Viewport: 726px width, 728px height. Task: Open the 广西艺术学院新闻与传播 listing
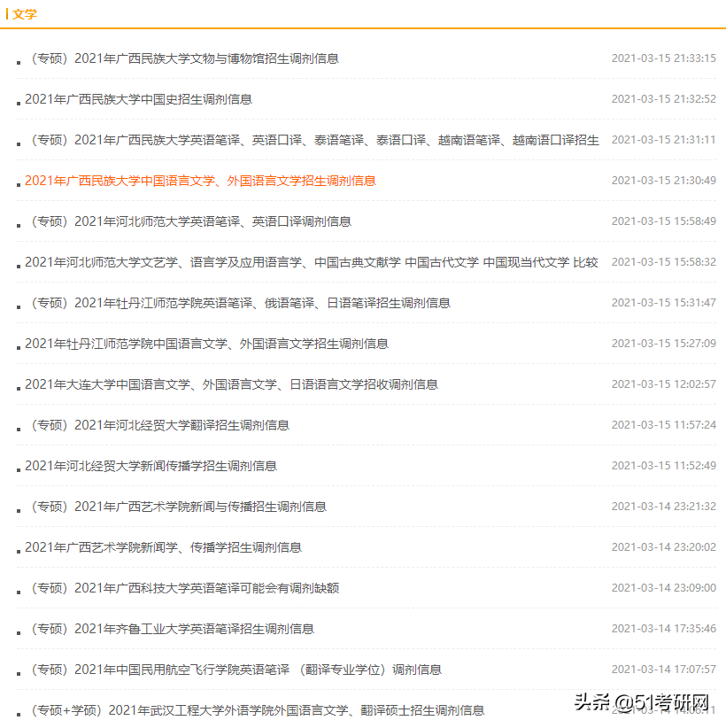click(x=192, y=506)
